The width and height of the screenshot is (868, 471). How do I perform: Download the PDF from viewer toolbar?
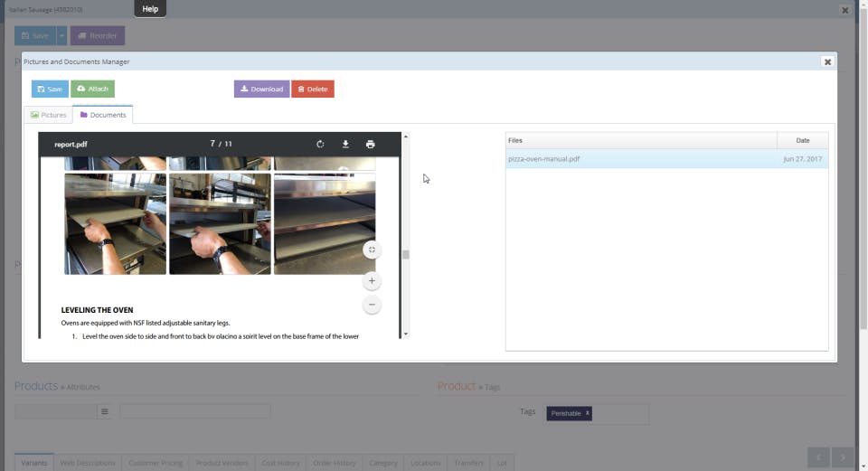pos(345,144)
